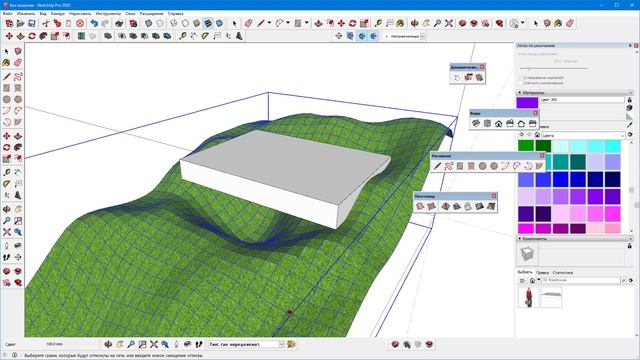Viewport: 640px width, 360px height.
Task: Select Circle tool in floating Drawing toolbar
Action: 483,166
